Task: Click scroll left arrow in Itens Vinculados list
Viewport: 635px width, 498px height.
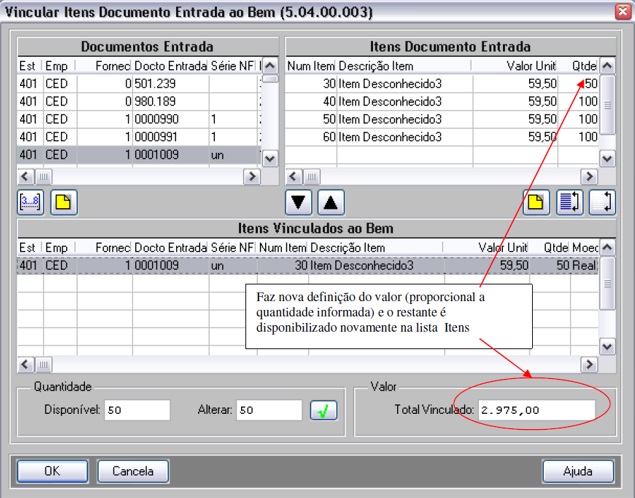Action: [25, 364]
